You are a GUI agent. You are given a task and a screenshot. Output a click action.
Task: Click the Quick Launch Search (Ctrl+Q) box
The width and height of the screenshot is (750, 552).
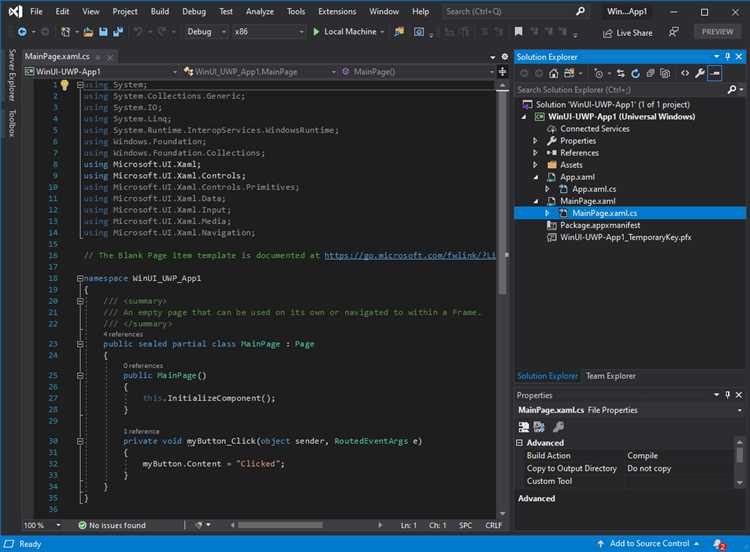(x=515, y=11)
